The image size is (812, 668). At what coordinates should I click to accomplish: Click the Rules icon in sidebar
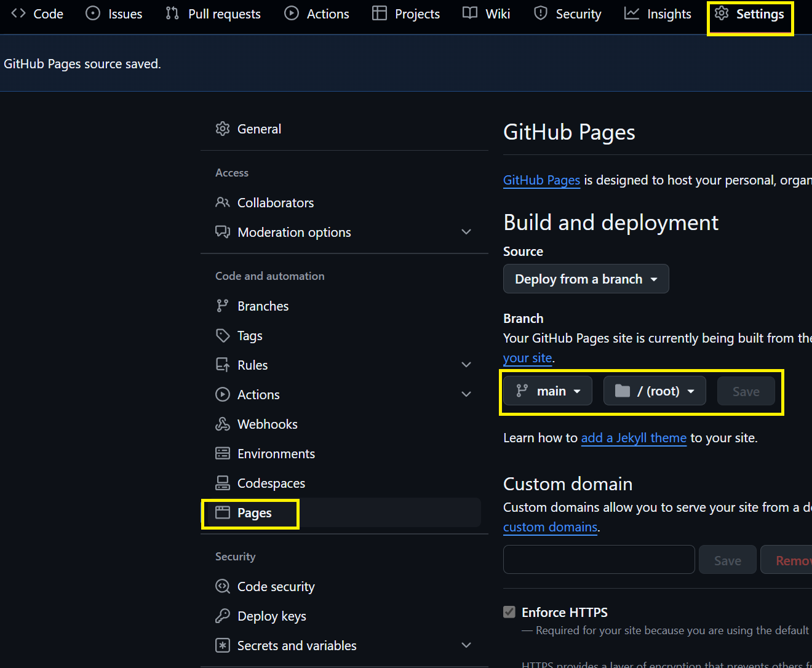pyautogui.click(x=223, y=365)
